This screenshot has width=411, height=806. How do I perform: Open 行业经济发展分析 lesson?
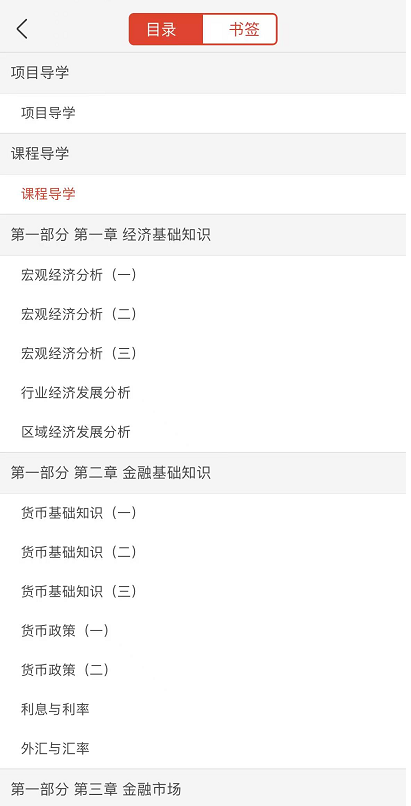[206, 393]
